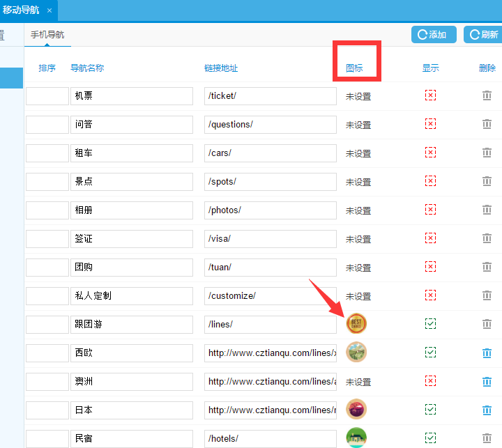The height and width of the screenshot is (448, 502).
Task: Click the 日本 icon thumbnail
Action: click(356, 409)
